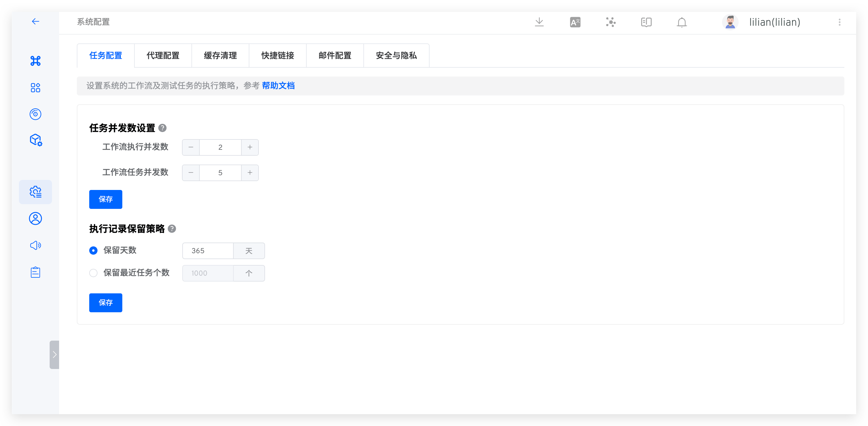Go back using the back arrow
This screenshot has height=426, width=868.
[36, 21]
